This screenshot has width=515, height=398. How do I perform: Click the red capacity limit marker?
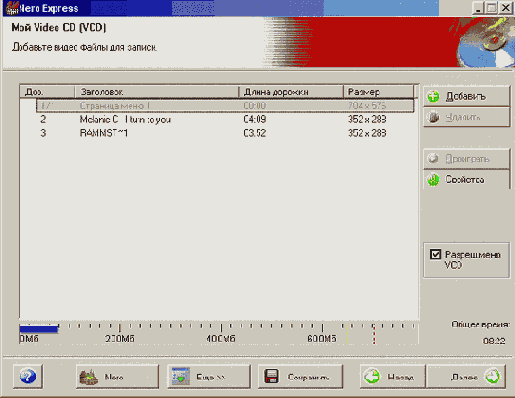point(374,334)
